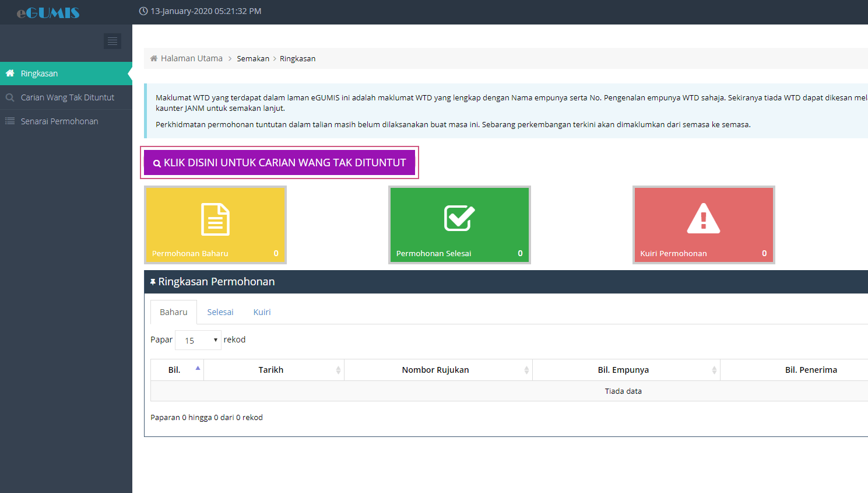This screenshot has width=868, height=493.
Task: Click the Ringkasan Permohonan panel heading
Action: pyautogui.click(x=216, y=282)
